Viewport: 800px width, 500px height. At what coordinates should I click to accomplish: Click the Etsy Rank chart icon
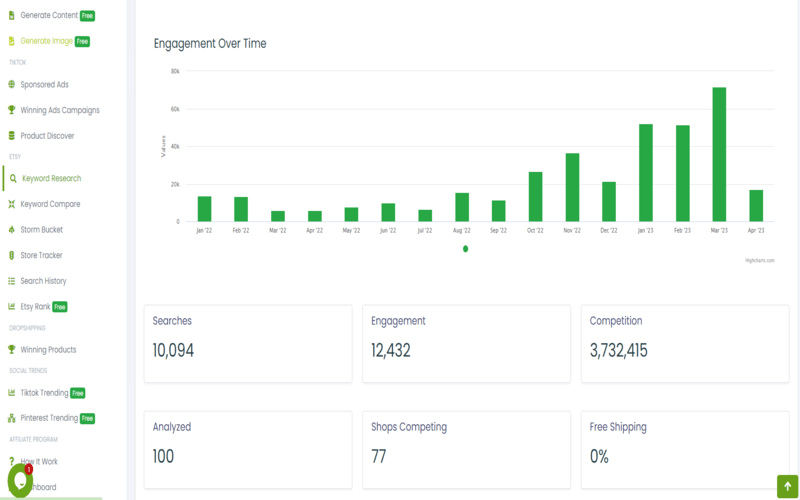pyautogui.click(x=12, y=306)
